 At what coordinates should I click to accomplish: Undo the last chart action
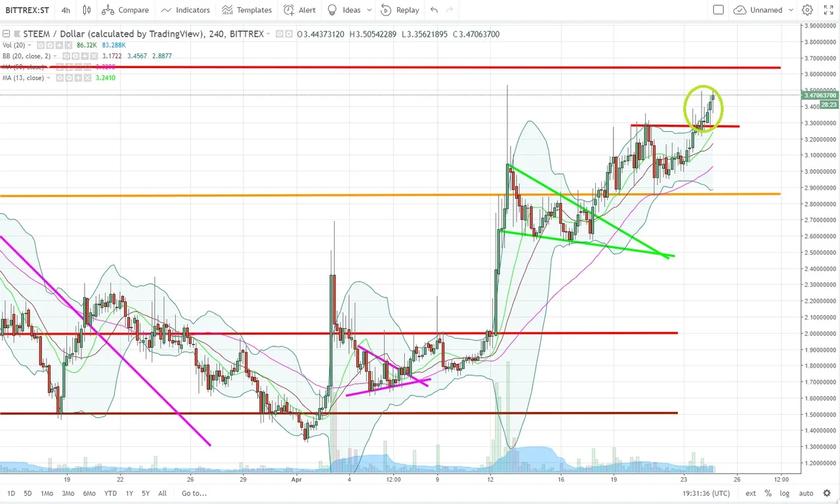(x=434, y=10)
